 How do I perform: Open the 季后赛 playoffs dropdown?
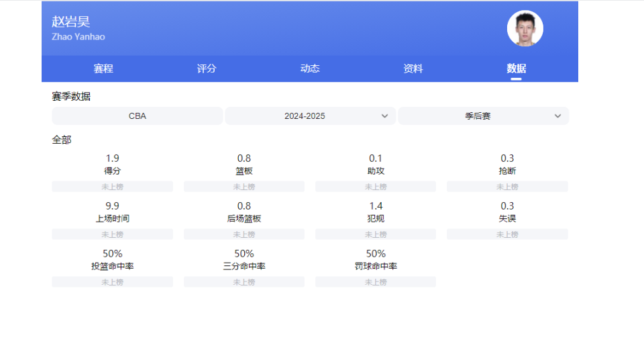pyautogui.click(x=484, y=116)
